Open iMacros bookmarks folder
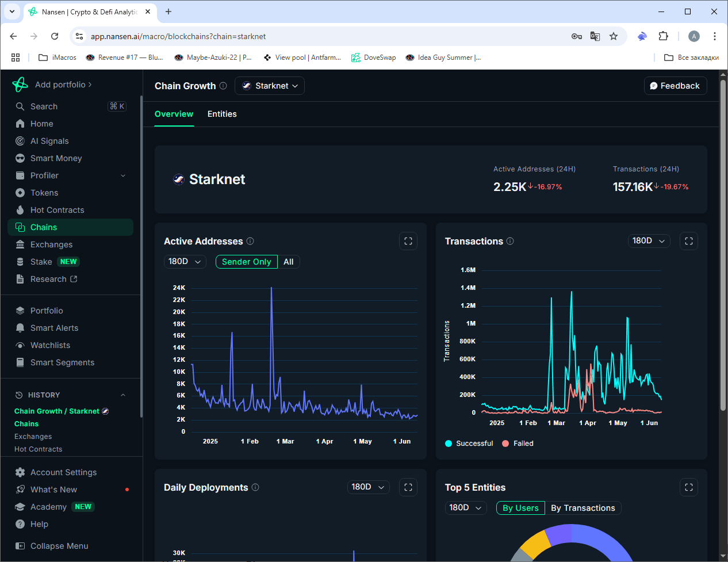Screen dimensions: 728x562 pyautogui.click(x=57, y=58)
